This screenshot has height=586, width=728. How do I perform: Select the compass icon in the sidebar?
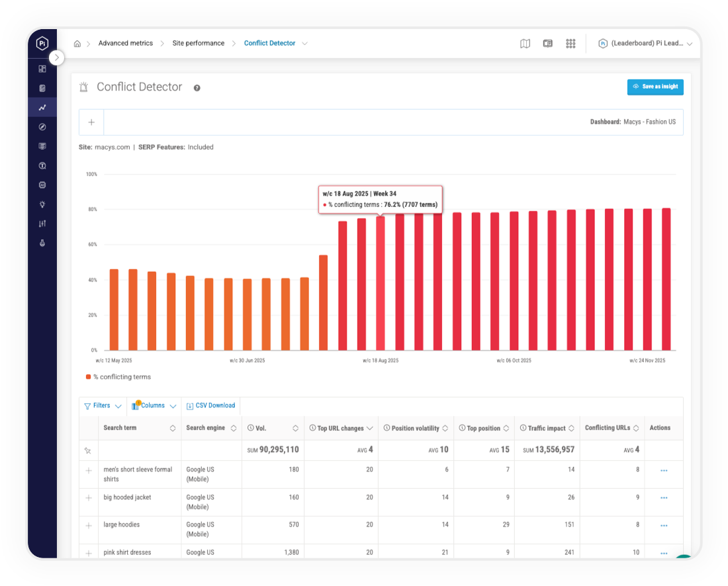(42, 126)
